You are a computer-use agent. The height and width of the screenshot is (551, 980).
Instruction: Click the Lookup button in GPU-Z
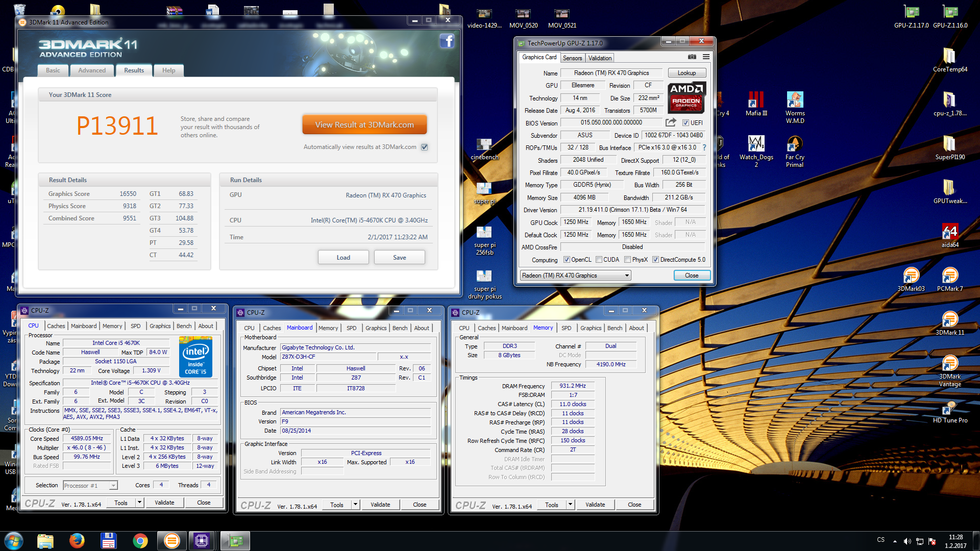point(687,73)
